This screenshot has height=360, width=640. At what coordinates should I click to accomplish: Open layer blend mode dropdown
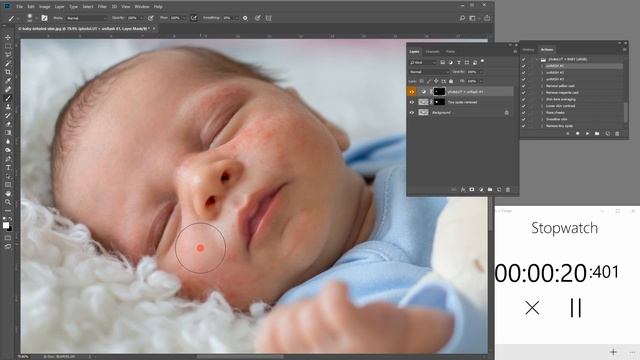[429, 72]
